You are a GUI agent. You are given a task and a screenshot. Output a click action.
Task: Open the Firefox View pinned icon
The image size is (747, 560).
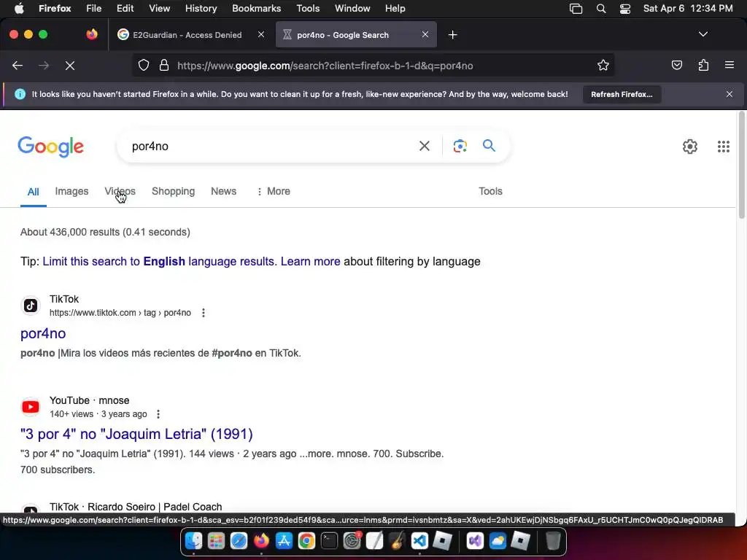coord(91,34)
